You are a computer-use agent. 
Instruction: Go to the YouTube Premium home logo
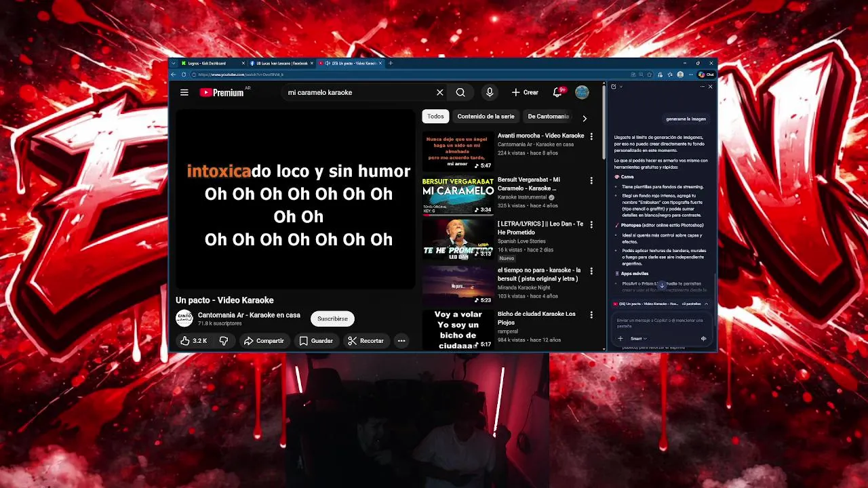click(x=222, y=92)
